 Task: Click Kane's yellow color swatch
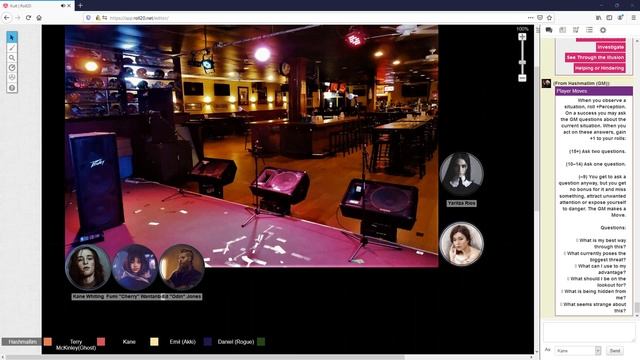(154, 342)
